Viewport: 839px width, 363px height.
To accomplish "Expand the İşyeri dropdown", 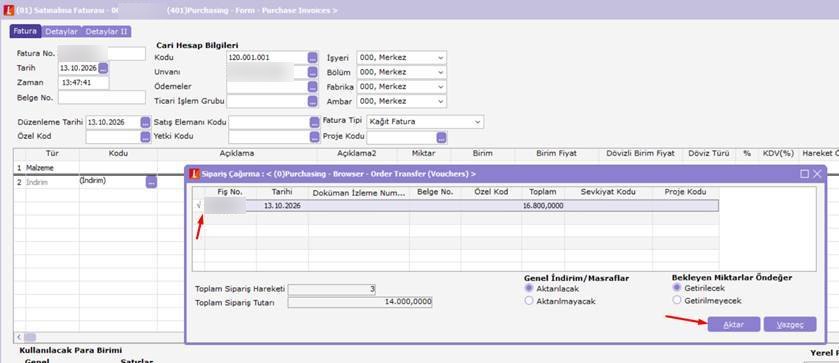I will [440, 58].
